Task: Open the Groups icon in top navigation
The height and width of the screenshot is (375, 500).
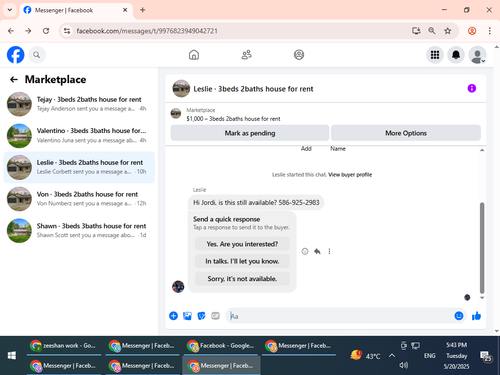Action: coord(299,55)
